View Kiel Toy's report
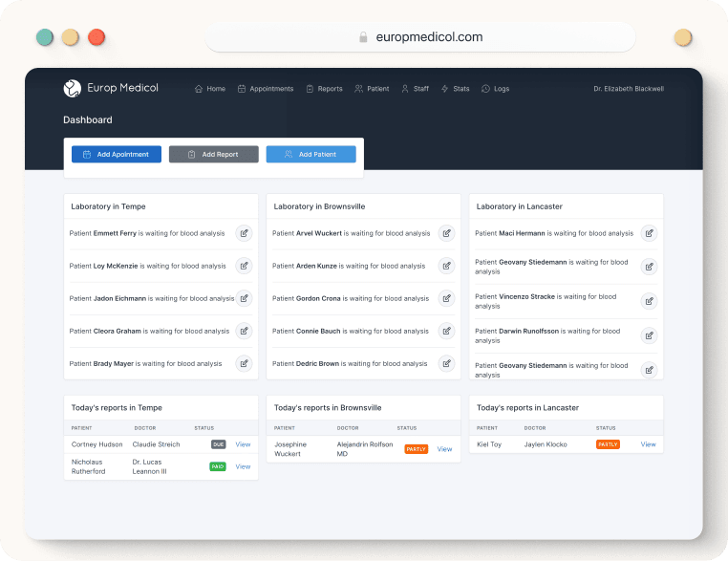Viewport: 728px width, 561px height. click(x=648, y=444)
